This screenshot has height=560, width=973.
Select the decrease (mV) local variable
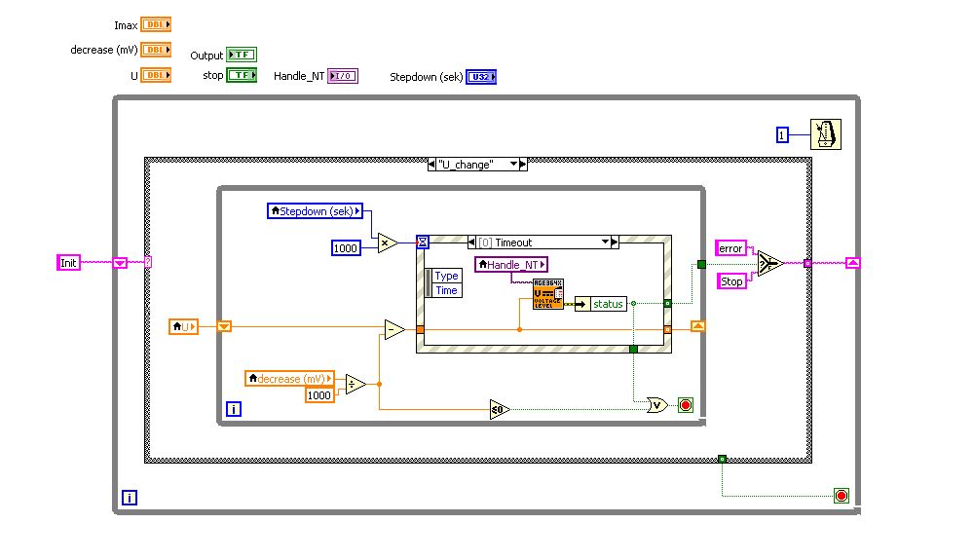point(290,378)
